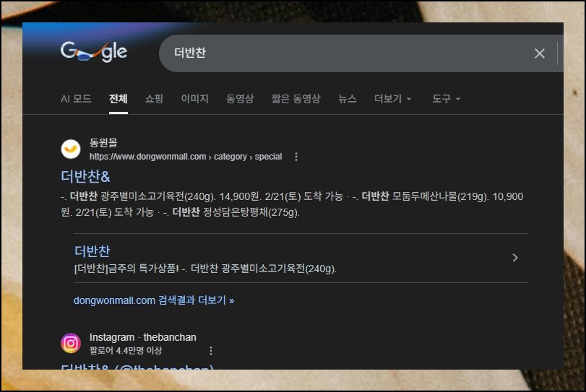Select the 전체 tab
This screenshot has height=392, width=586.
[x=118, y=99]
